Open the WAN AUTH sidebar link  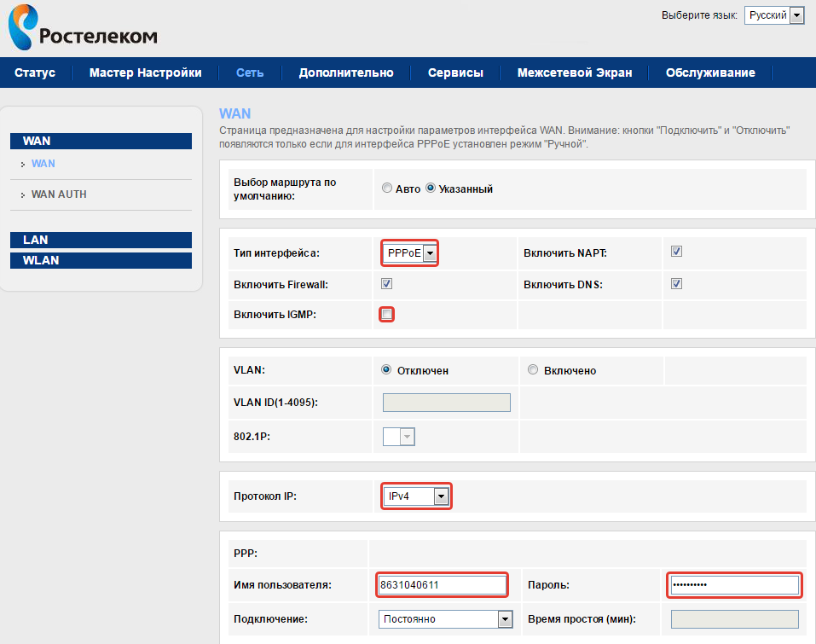point(58,194)
